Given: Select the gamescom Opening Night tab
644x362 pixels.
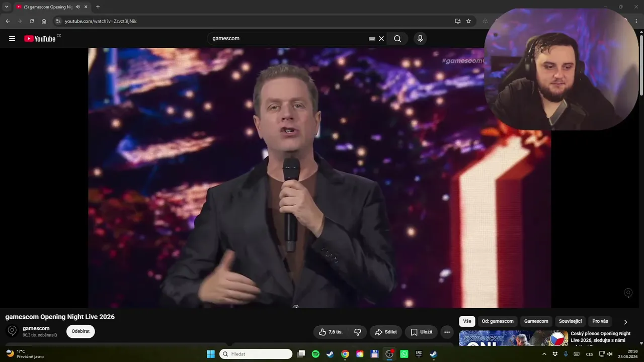Looking at the screenshot, I should (x=51, y=7).
